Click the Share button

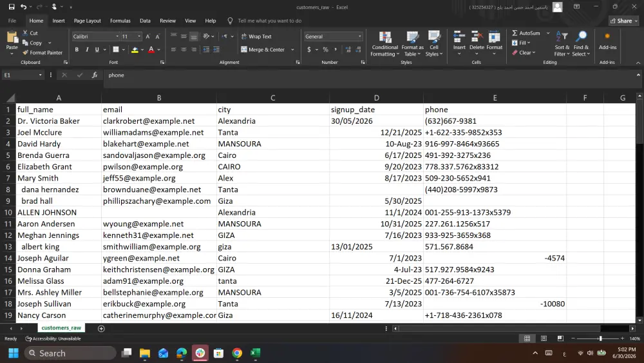624,21
